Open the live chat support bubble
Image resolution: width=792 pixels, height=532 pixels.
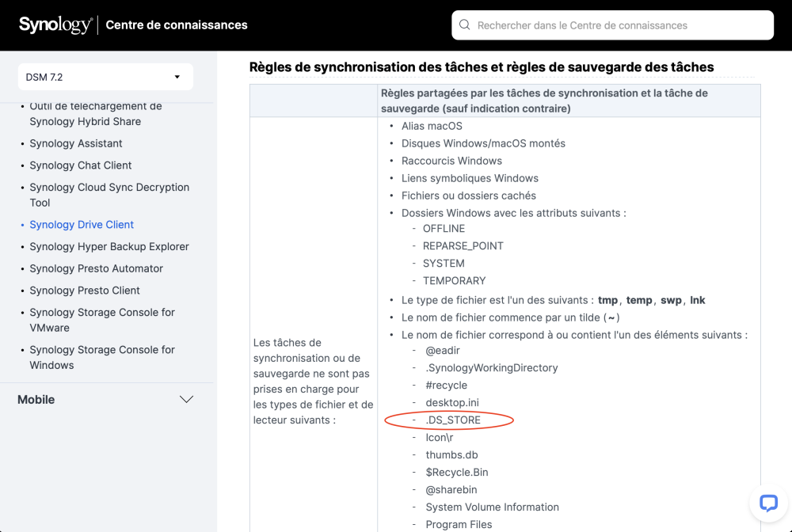(x=768, y=503)
